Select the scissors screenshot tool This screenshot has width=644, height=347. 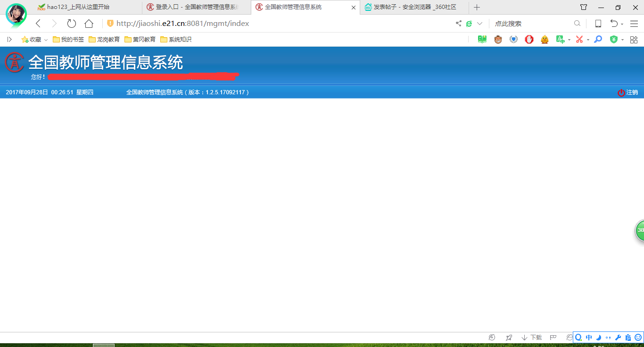coord(579,40)
